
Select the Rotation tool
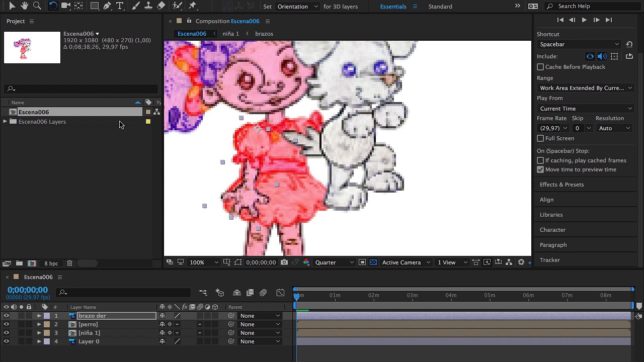point(53,6)
